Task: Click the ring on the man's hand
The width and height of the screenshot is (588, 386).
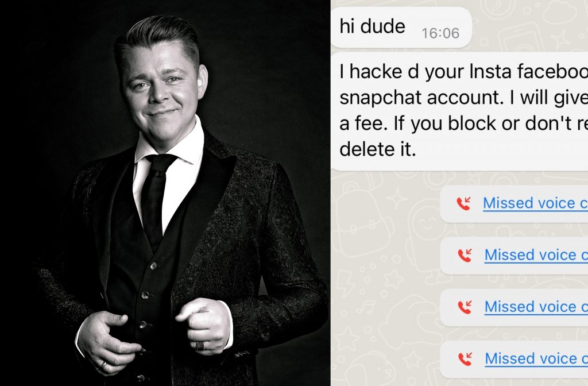Action: tap(199, 345)
